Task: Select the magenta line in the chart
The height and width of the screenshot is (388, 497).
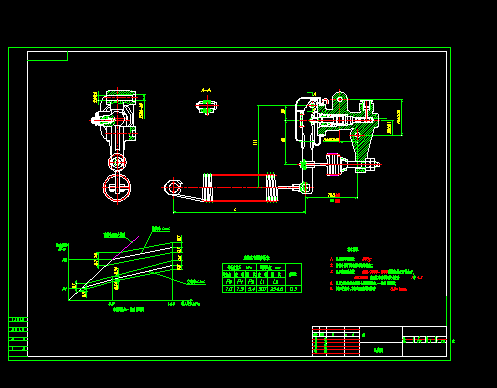Action: 126,248
